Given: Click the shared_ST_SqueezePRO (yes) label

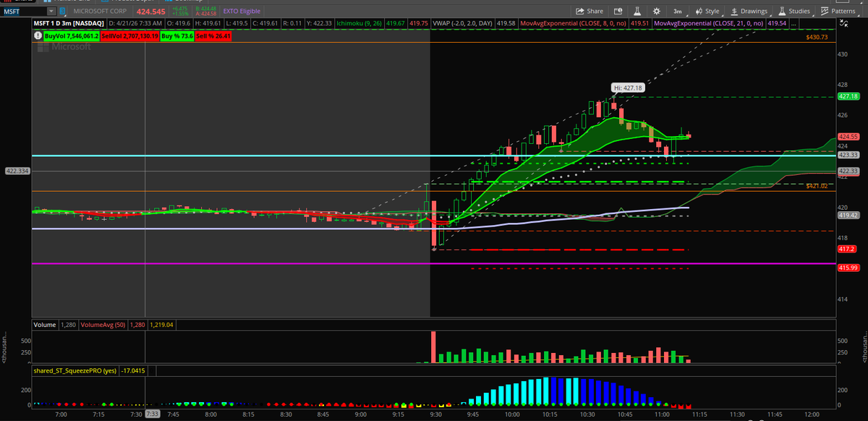Looking at the screenshot, I should click(75, 370).
